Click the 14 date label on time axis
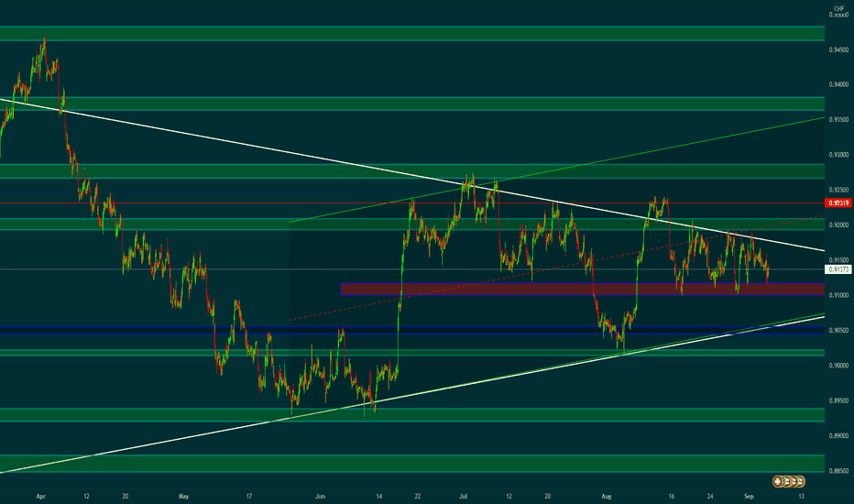Image resolution: width=854 pixels, height=504 pixels. pyautogui.click(x=379, y=497)
